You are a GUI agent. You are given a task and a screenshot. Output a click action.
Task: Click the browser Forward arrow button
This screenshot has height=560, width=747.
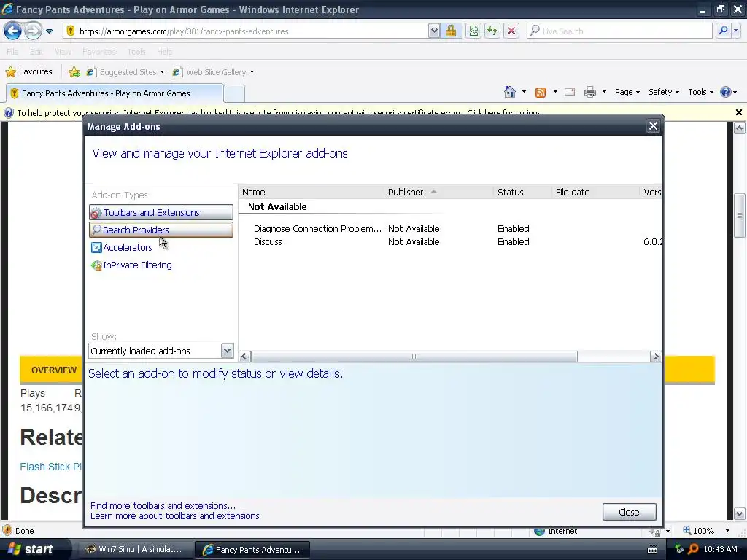[33, 31]
